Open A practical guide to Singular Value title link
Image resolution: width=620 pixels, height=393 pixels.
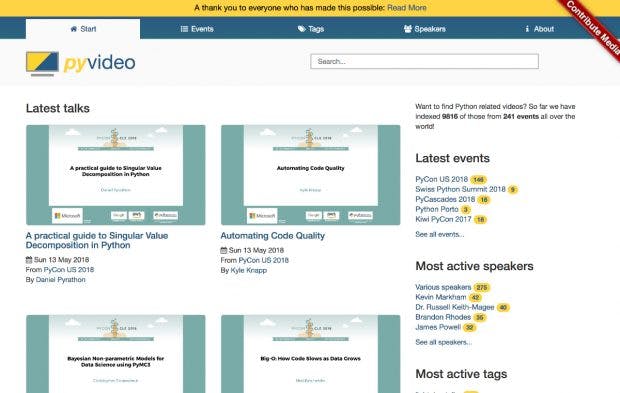point(97,240)
